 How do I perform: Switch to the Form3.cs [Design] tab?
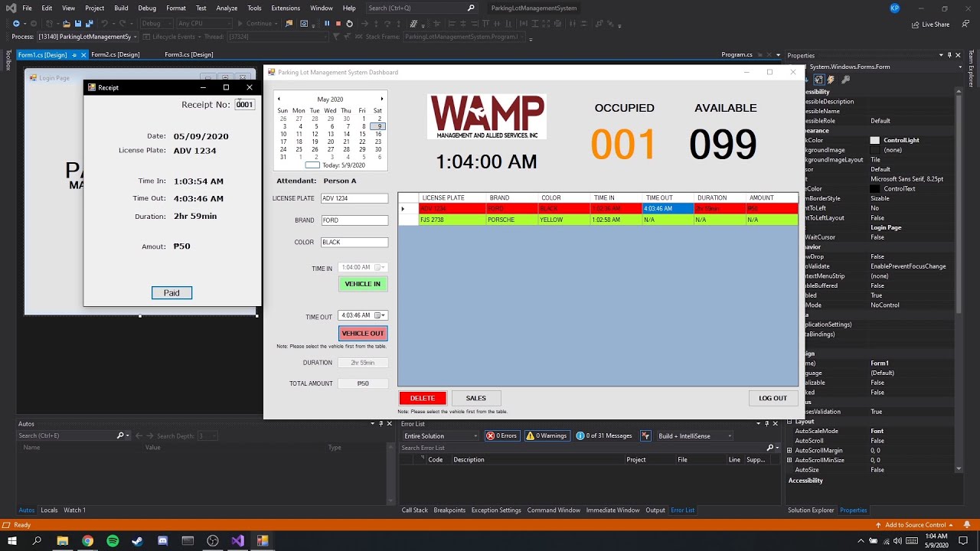(x=189, y=55)
